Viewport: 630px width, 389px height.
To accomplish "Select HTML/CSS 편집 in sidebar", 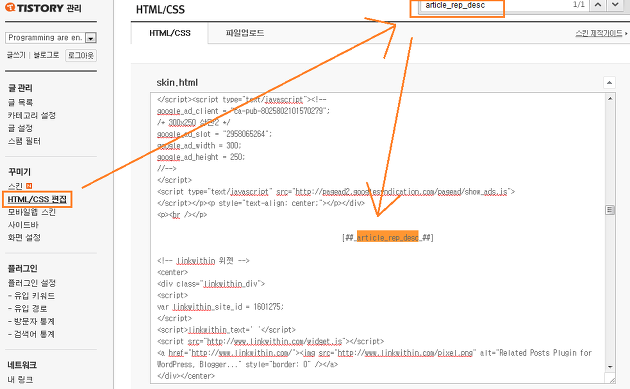I will click(x=37, y=199).
